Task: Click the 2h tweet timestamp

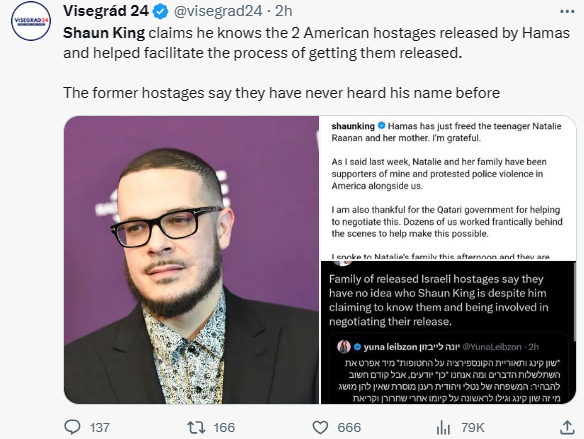Action: [x=283, y=12]
